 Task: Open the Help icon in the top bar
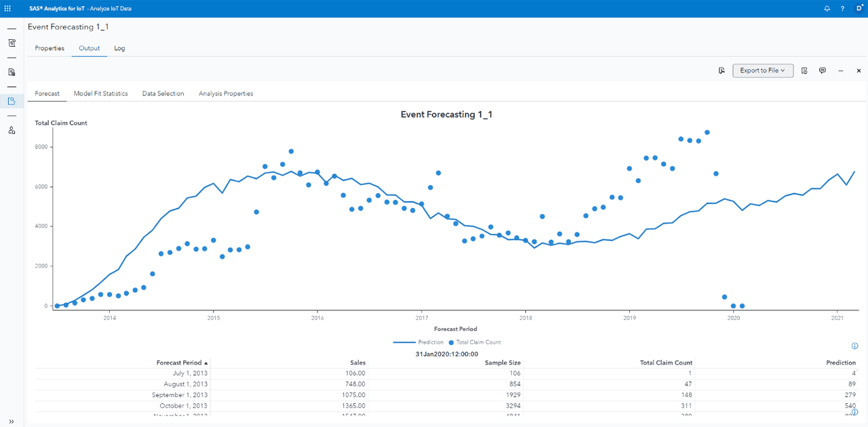[842, 8]
